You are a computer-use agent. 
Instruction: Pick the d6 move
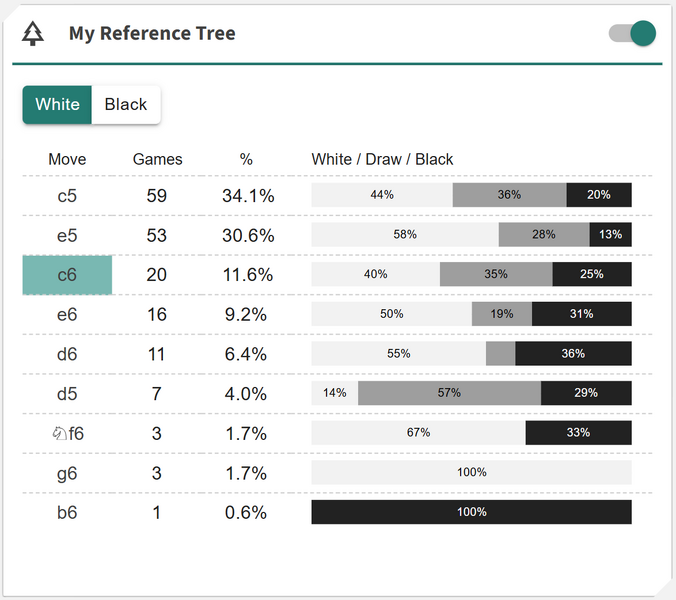tap(67, 354)
